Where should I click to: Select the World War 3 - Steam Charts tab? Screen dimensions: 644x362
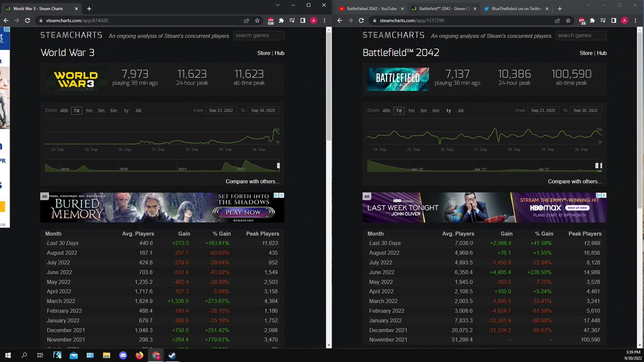tap(42, 9)
